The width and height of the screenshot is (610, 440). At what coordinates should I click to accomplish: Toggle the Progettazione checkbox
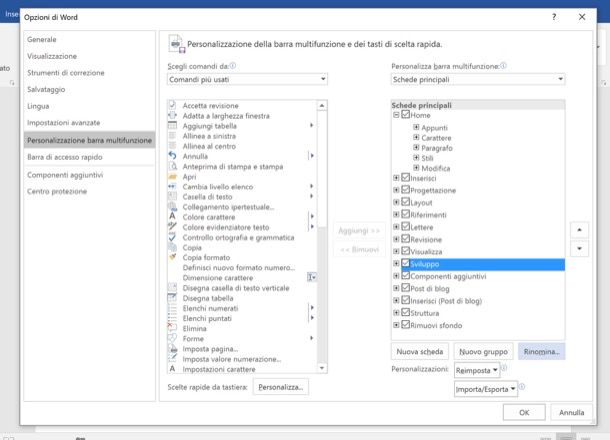[405, 189]
